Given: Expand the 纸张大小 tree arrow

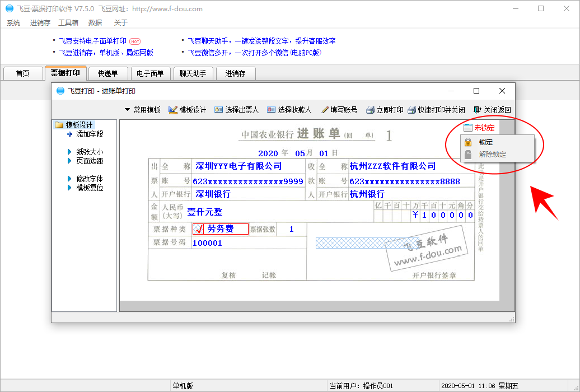Looking at the screenshot, I should [x=69, y=152].
